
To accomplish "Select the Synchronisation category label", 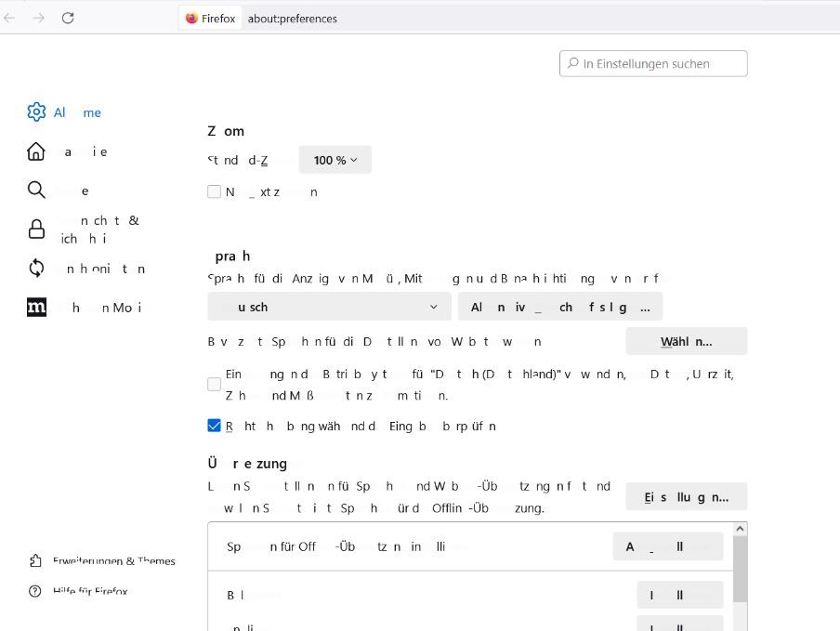I will [x=100, y=269].
